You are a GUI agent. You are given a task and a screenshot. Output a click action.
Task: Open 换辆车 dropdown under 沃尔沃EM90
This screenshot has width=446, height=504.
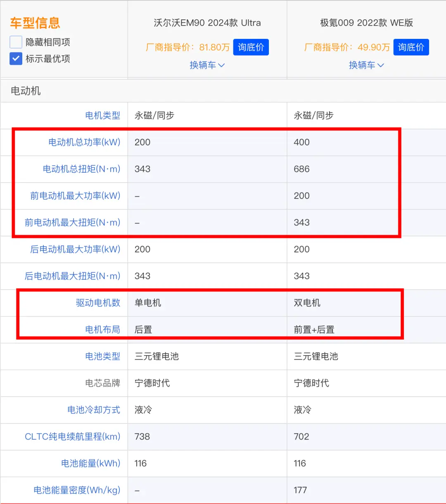pos(207,65)
